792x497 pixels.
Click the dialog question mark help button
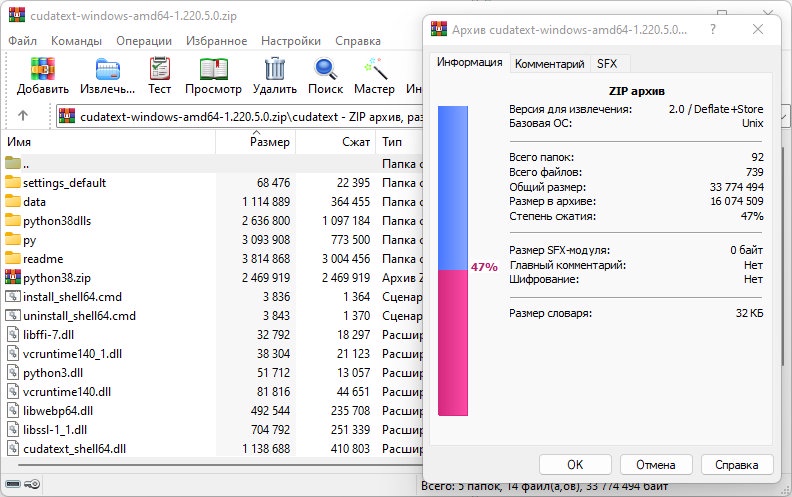tap(713, 29)
